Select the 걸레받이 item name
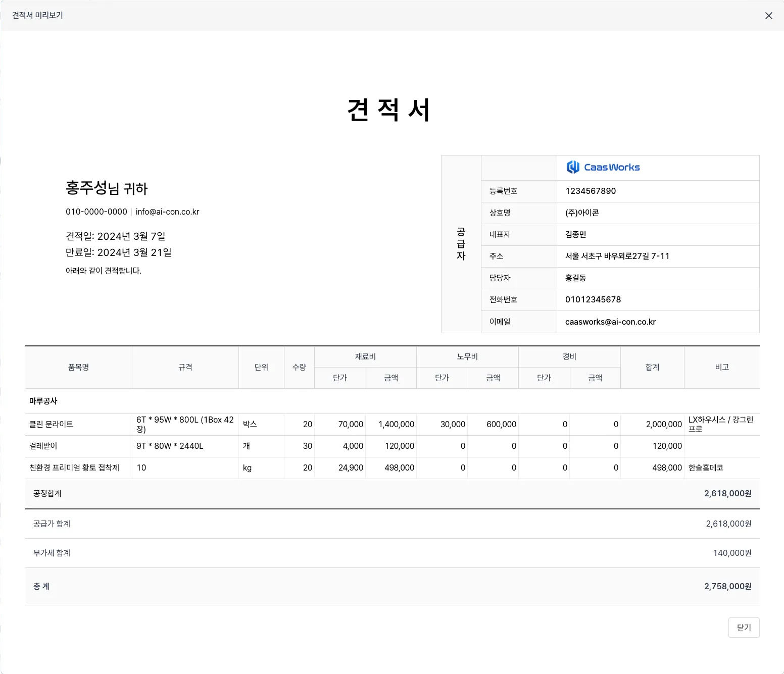784x674 pixels. pyautogui.click(x=43, y=446)
